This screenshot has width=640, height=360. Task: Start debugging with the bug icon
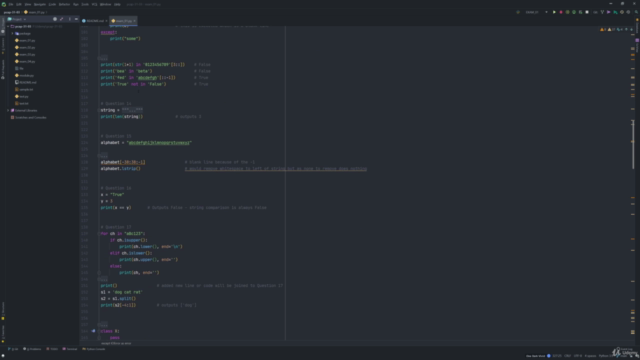(561, 12)
